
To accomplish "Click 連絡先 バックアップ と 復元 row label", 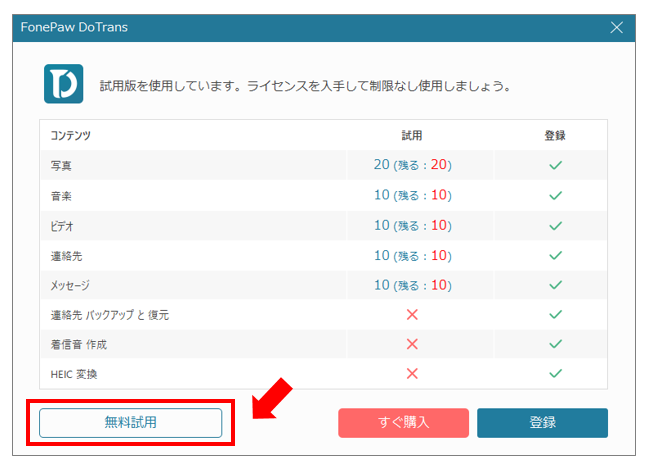I will pos(110,315).
